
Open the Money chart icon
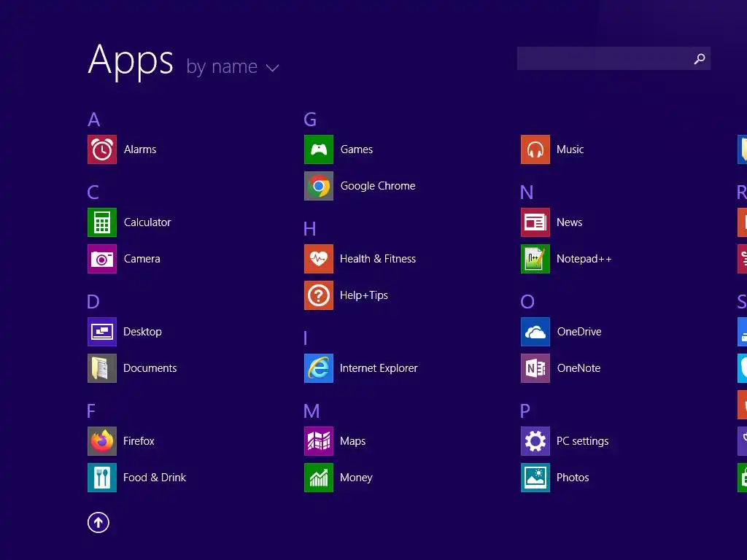pos(319,478)
